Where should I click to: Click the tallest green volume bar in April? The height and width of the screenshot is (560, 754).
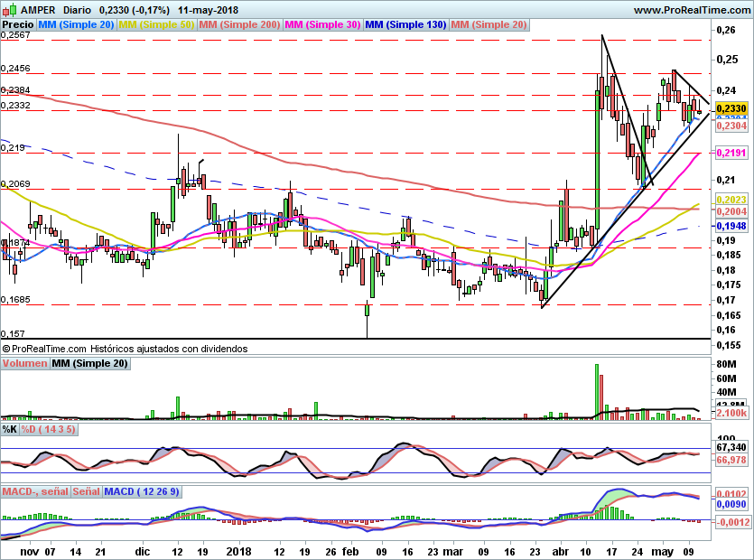coord(597,392)
